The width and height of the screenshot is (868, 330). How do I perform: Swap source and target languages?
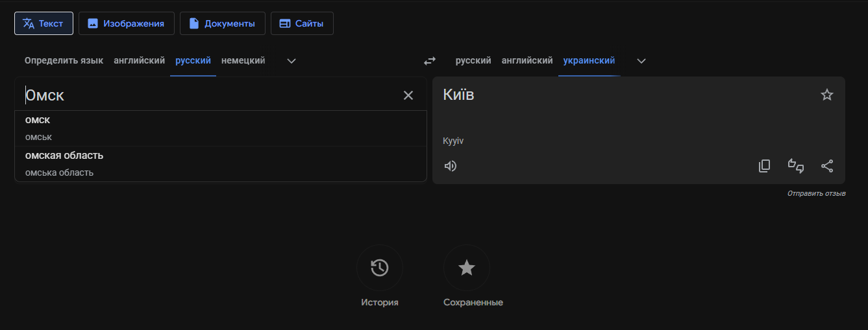[x=430, y=61]
